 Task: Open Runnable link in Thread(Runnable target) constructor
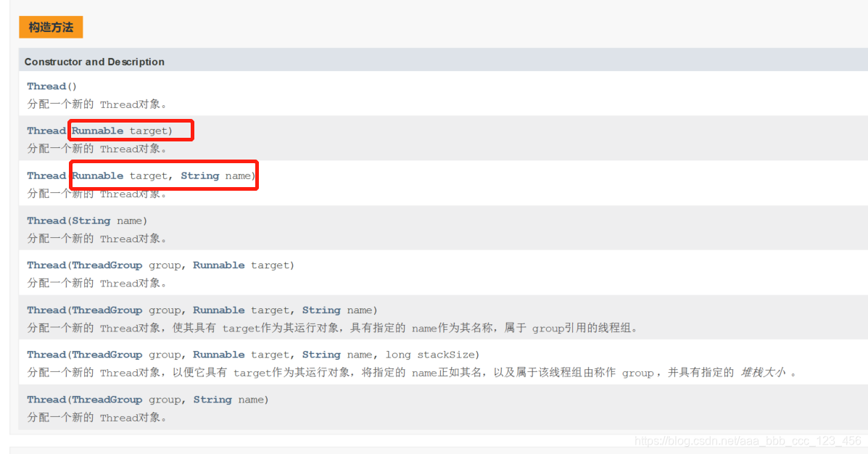98,131
